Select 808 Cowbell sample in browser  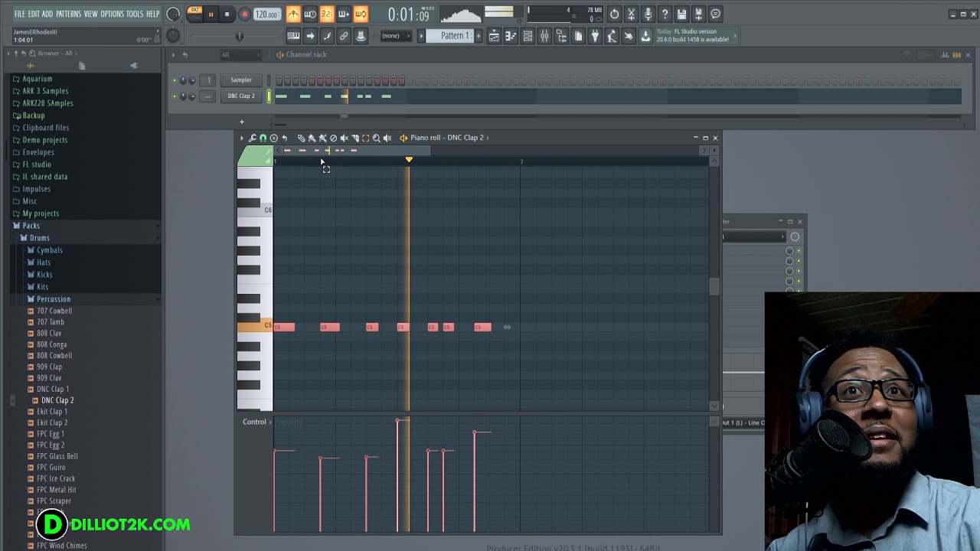pos(54,356)
